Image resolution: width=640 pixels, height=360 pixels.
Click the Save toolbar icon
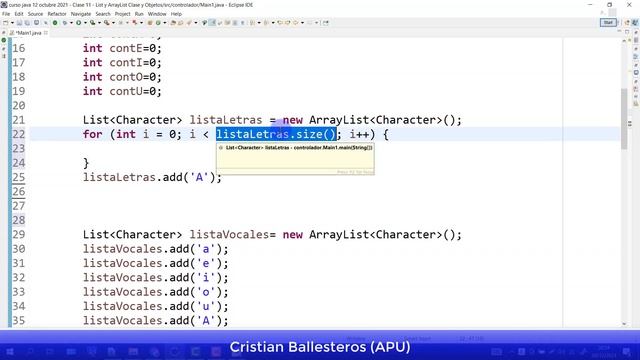click(x=19, y=23)
